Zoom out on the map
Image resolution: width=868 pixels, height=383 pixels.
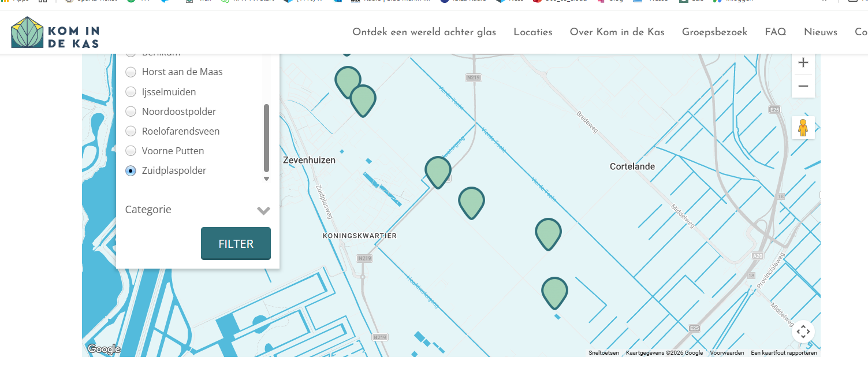(803, 87)
